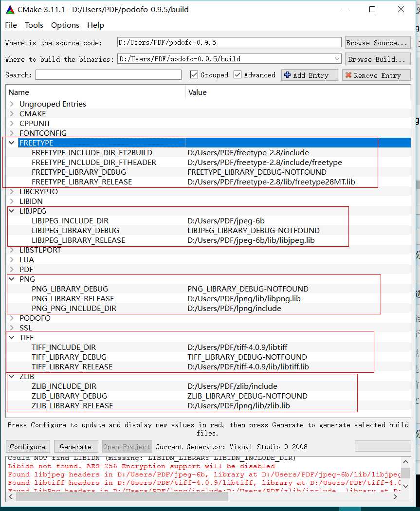420x511 pixels.
Task: Click the Browse Source button
Action: point(378,43)
